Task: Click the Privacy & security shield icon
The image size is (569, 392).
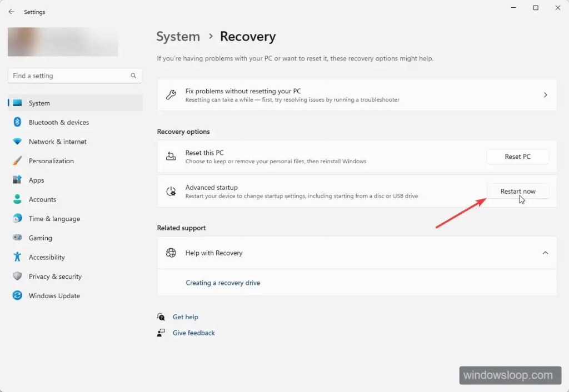Action: click(x=17, y=277)
